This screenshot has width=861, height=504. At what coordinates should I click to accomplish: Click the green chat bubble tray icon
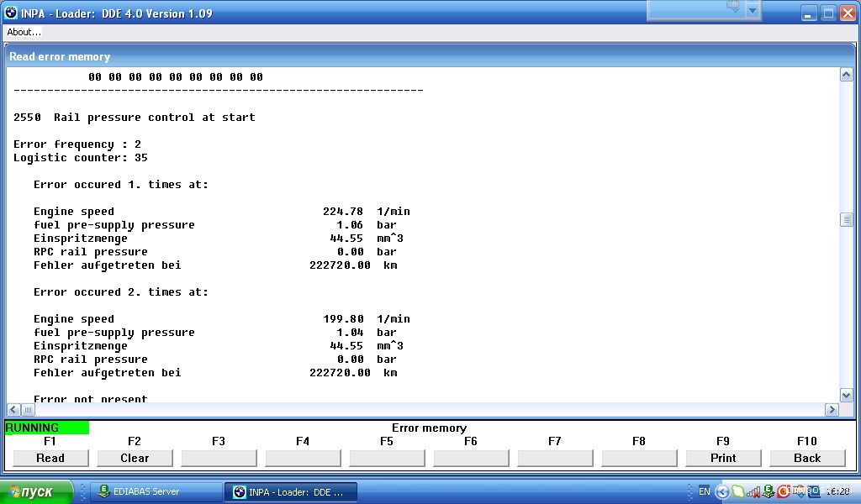click(737, 491)
